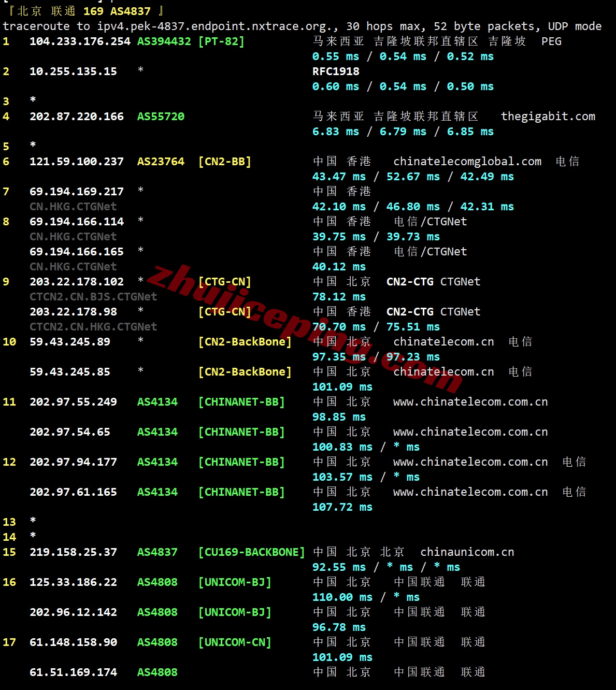Click IP 202.96.12.142
This screenshot has width=616, height=690.
coord(73,612)
